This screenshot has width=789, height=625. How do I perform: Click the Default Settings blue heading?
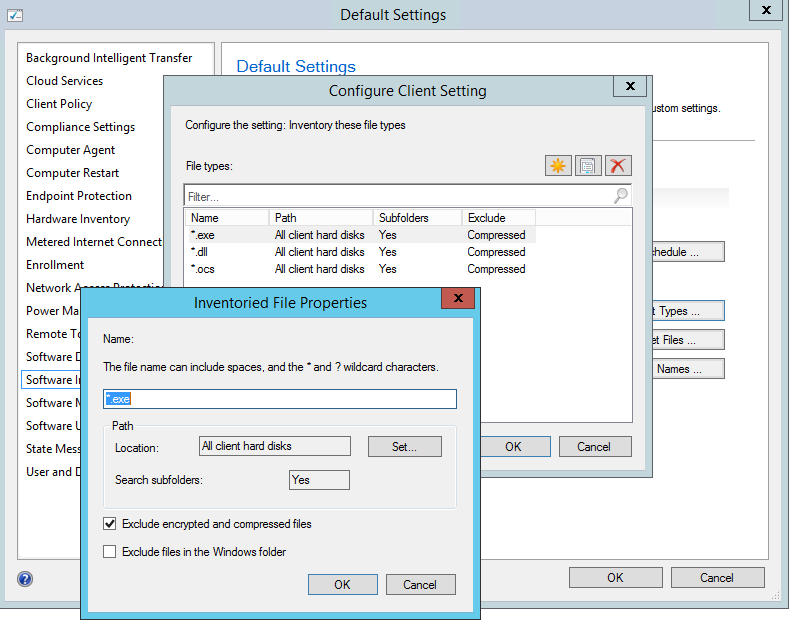coord(296,66)
